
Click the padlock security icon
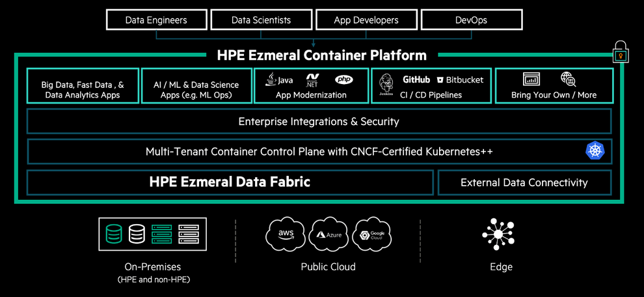(x=621, y=51)
